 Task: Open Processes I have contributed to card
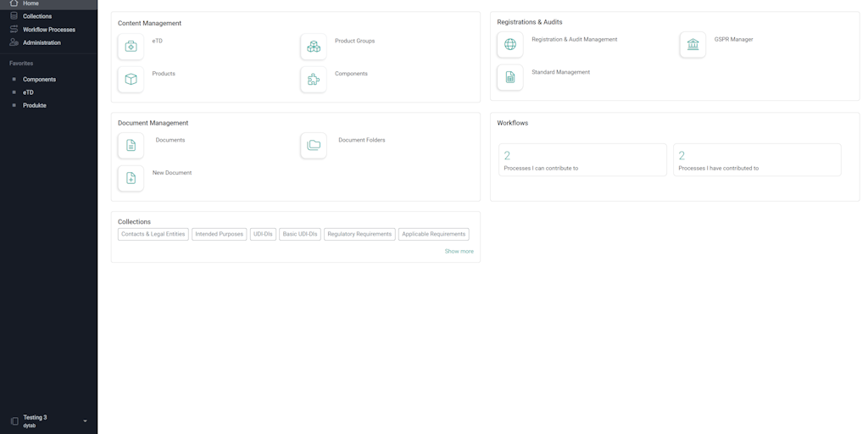click(757, 160)
